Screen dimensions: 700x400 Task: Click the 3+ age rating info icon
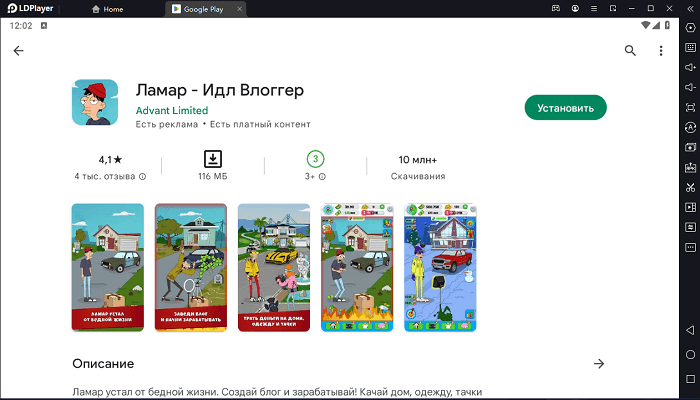coord(322,177)
